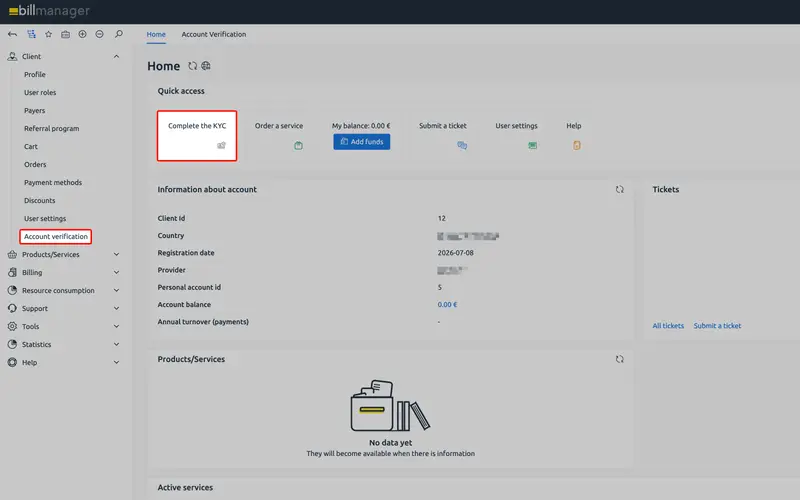Open Payers in the Client menu

pyautogui.click(x=34, y=110)
